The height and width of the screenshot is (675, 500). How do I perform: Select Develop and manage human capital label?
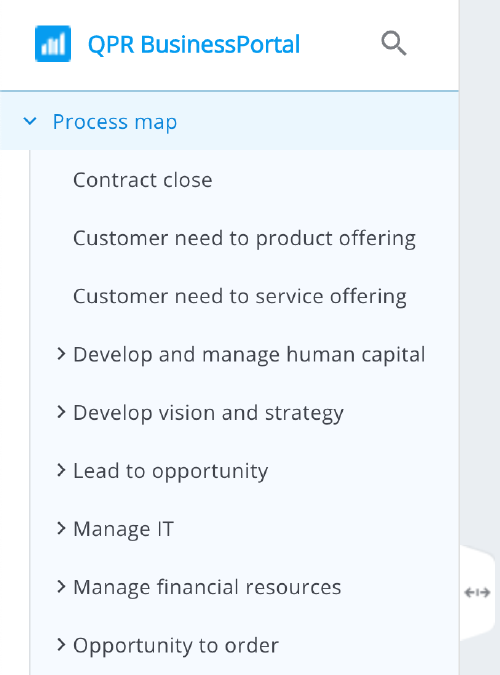(x=249, y=355)
